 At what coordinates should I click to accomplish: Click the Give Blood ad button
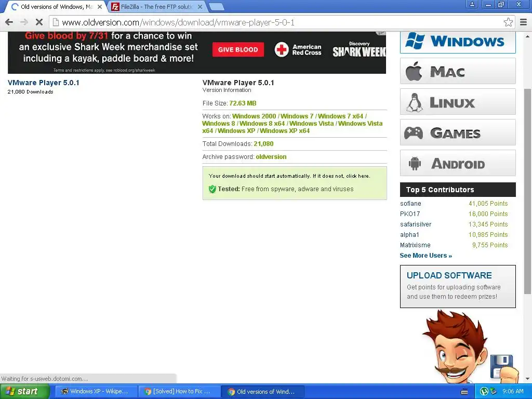pos(238,49)
